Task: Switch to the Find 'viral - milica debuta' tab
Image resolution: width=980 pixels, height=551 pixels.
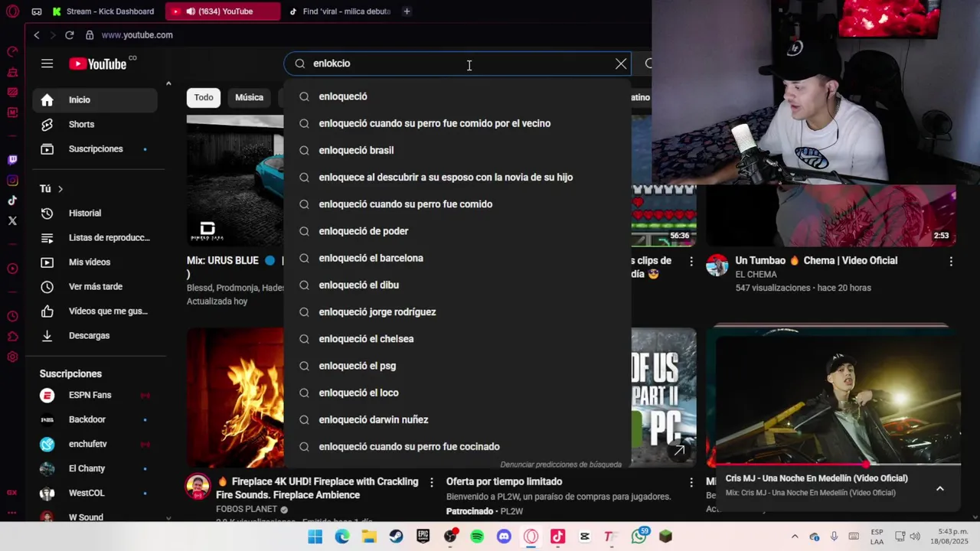Action: point(340,11)
